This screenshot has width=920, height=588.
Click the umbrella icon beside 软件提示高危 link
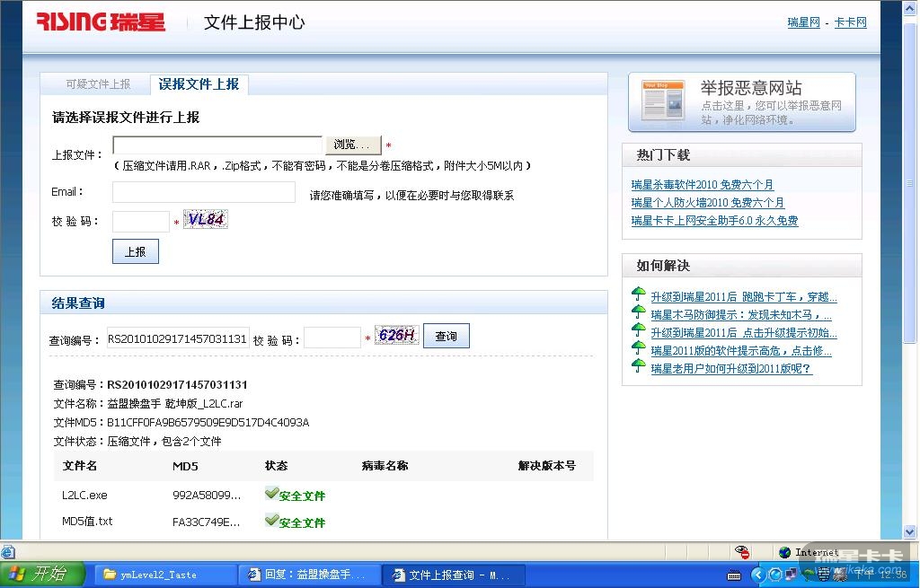tap(639, 348)
